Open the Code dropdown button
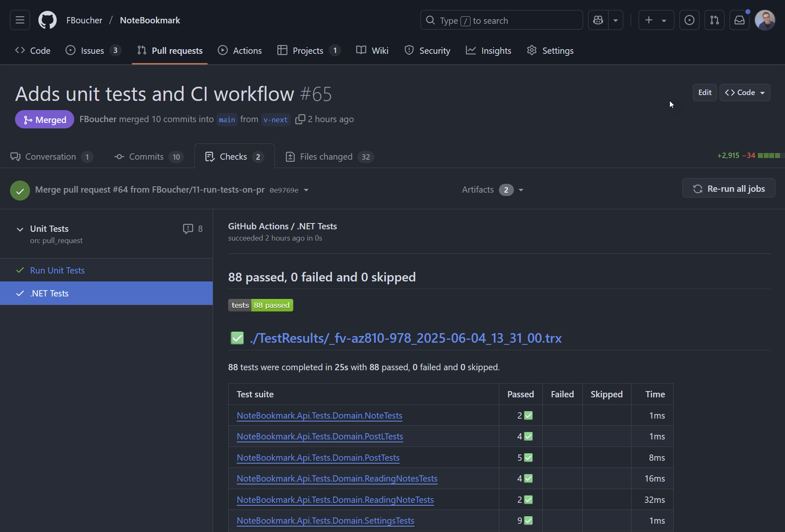 pyautogui.click(x=745, y=93)
